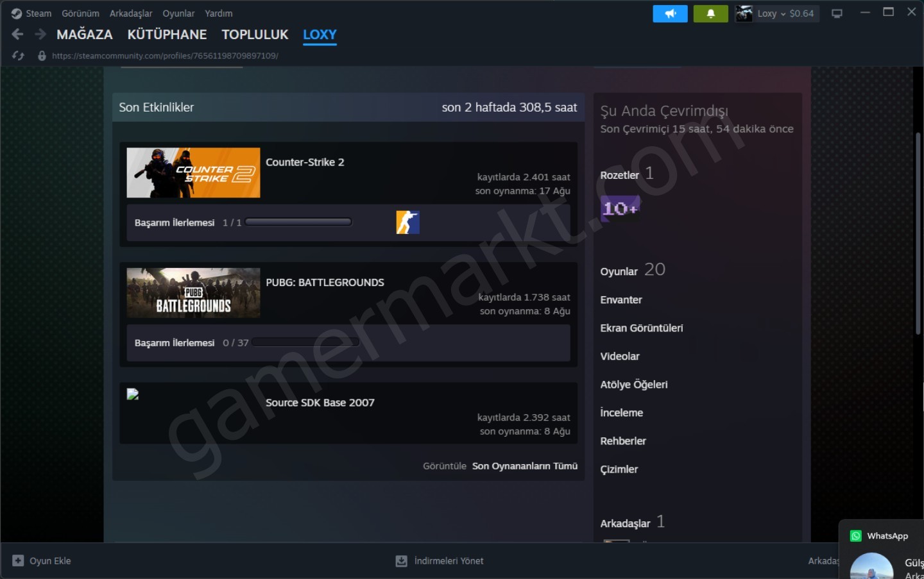Go forward with the right arrow

[40, 35]
